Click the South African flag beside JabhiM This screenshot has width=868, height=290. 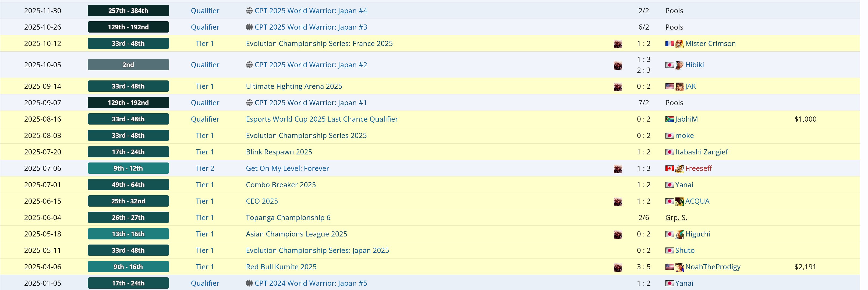pos(669,119)
